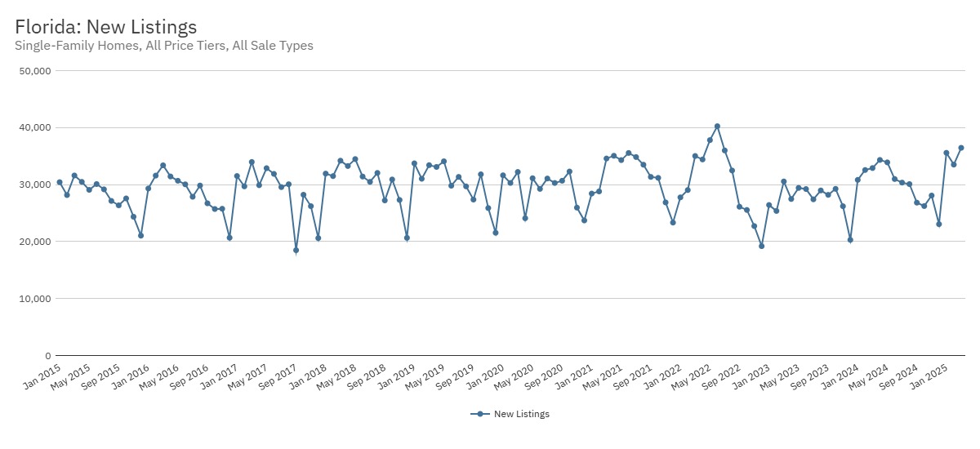980x449 pixels.
Task: Click the Single-Family Homes subtitle text
Action: tap(164, 46)
